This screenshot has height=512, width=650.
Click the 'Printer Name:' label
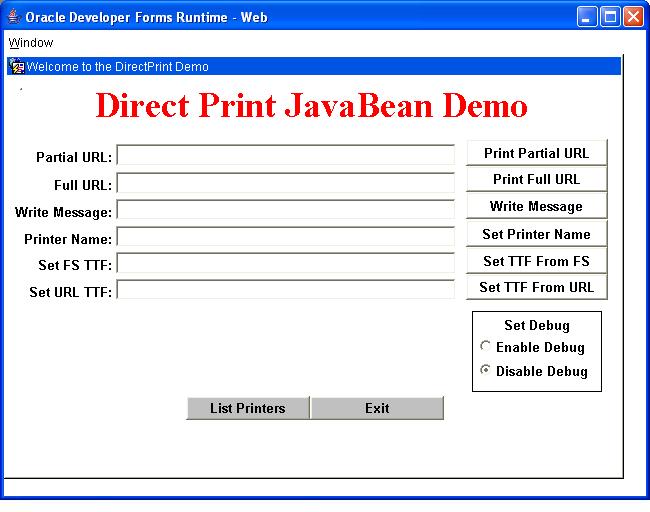click(68, 239)
